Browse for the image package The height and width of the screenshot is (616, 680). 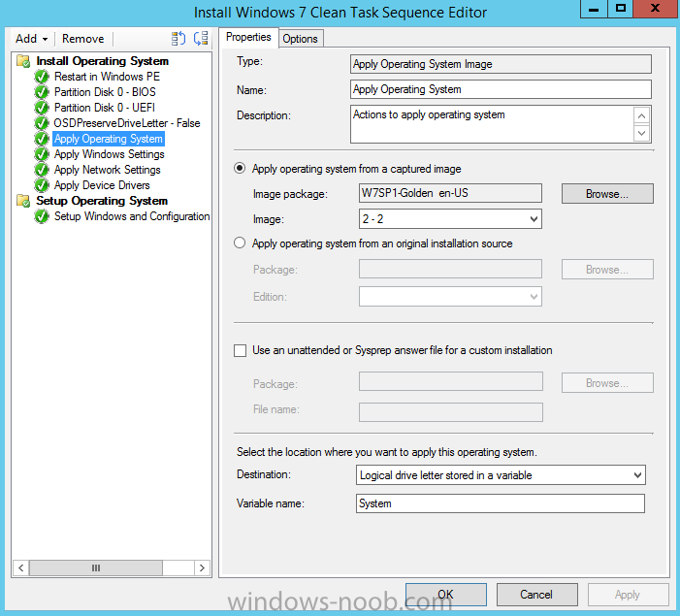coord(607,193)
